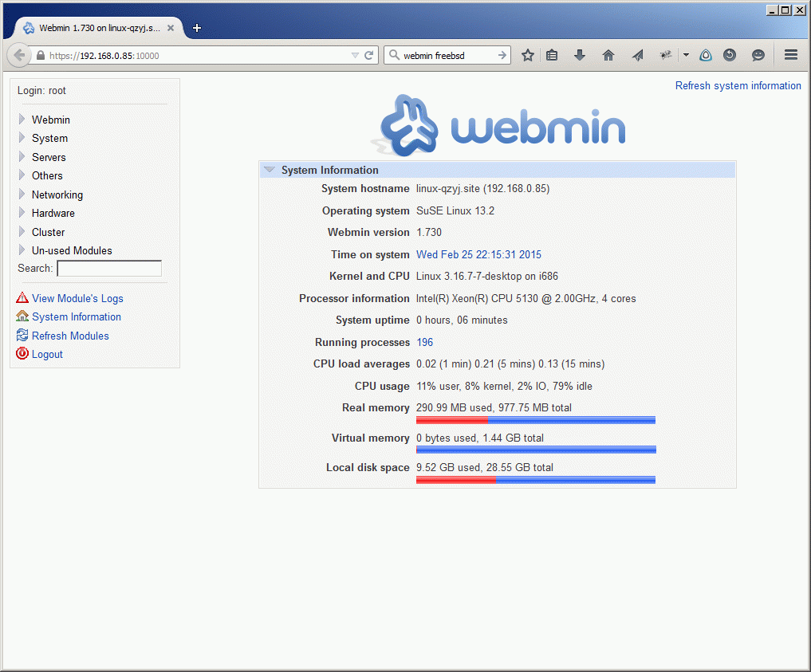
Task: Open View Module's Logs link
Action: click(x=77, y=298)
